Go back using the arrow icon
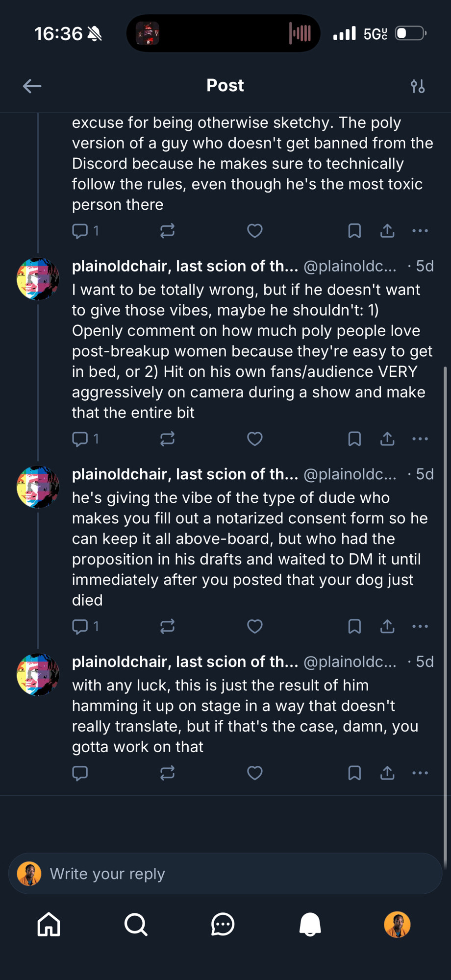The height and width of the screenshot is (980, 451). tap(32, 86)
